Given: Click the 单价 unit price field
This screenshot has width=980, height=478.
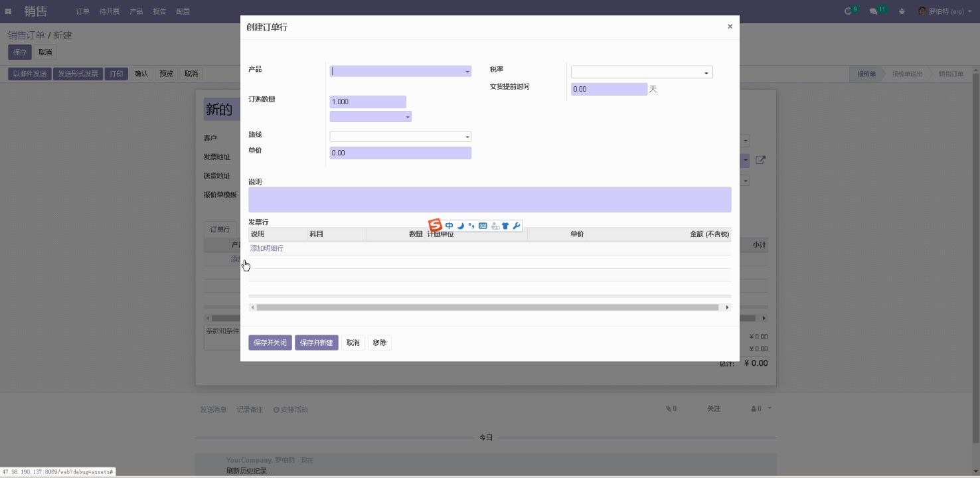Looking at the screenshot, I should (x=400, y=153).
